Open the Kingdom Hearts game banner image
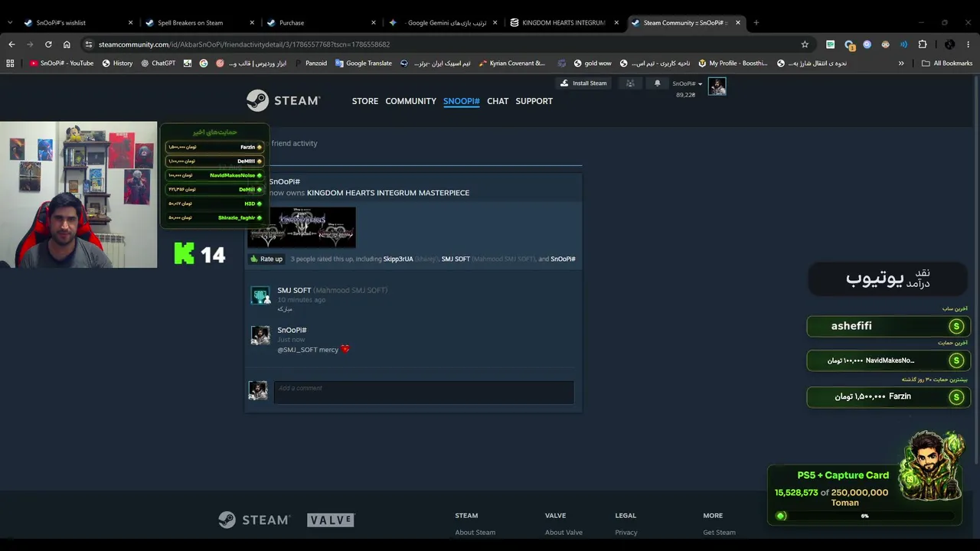 coord(301,227)
